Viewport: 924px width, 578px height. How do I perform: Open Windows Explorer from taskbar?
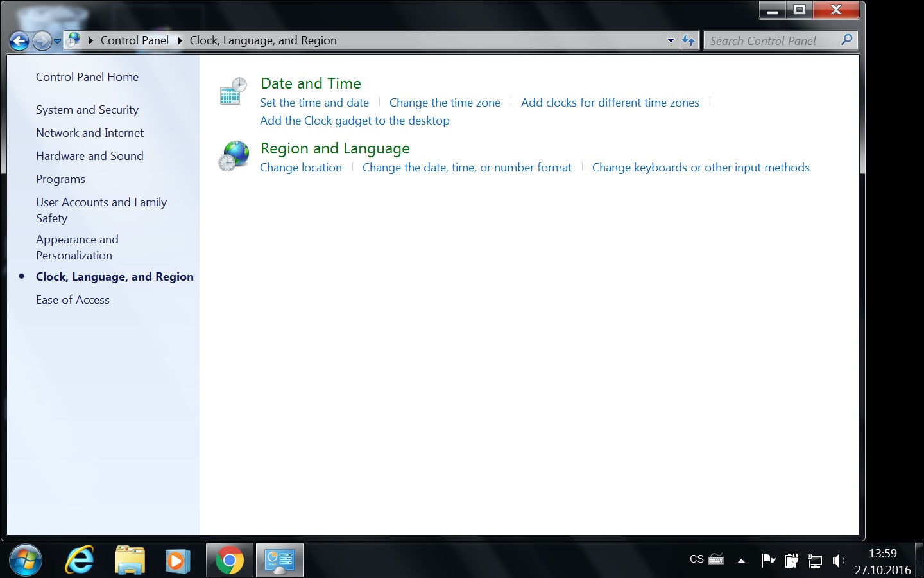tap(130, 561)
